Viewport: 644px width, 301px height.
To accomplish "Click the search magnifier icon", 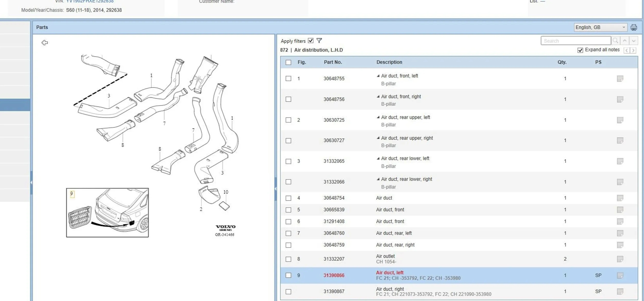I will click(615, 41).
